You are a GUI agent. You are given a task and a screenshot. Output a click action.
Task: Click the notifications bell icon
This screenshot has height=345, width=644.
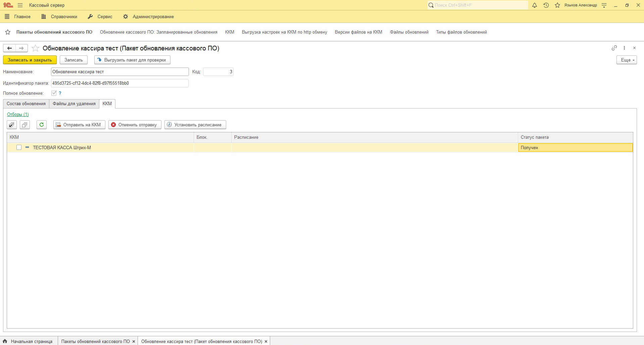tap(535, 5)
